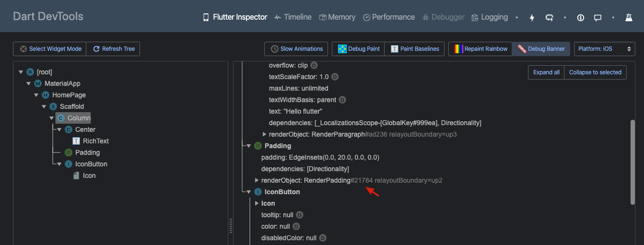644x245 pixels.
Task: Click the hot reload lightning bolt icon
Action: pyautogui.click(x=532, y=18)
